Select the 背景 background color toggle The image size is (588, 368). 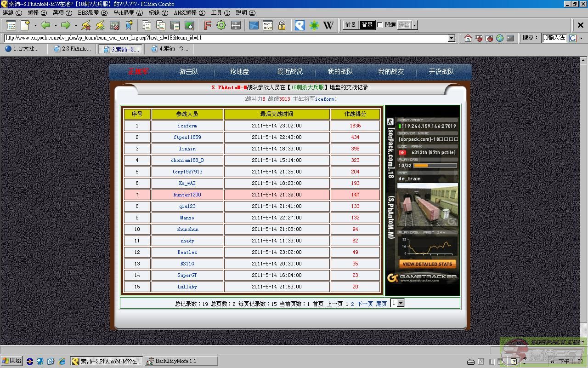click(367, 25)
